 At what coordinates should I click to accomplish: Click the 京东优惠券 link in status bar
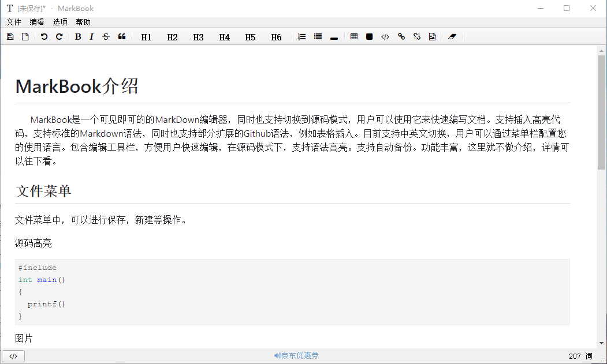pyautogui.click(x=296, y=355)
